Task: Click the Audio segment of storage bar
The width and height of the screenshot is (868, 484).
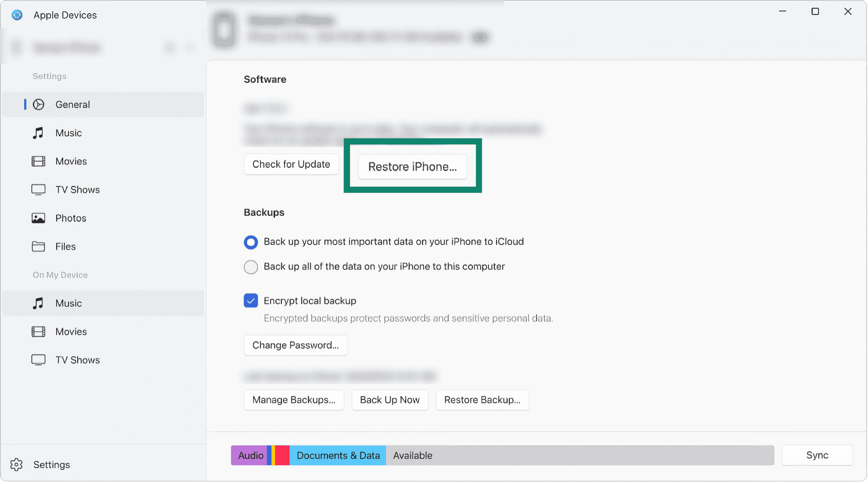Action: [x=249, y=456]
